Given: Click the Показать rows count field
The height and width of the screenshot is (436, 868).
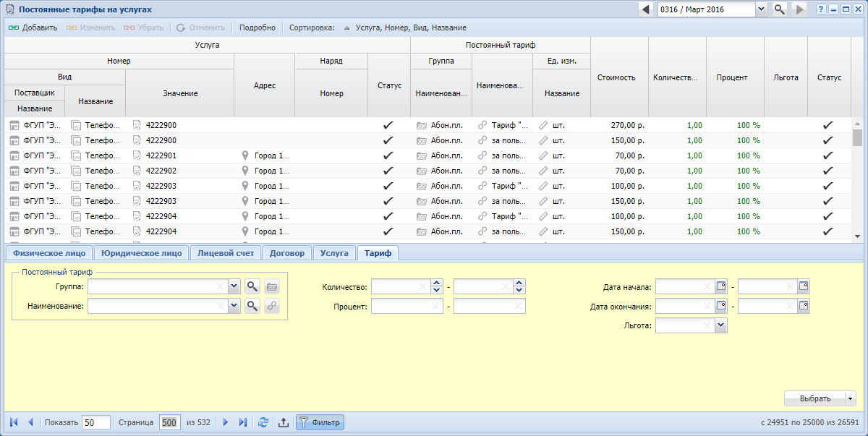Looking at the screenshot, I should pos(96,422).
